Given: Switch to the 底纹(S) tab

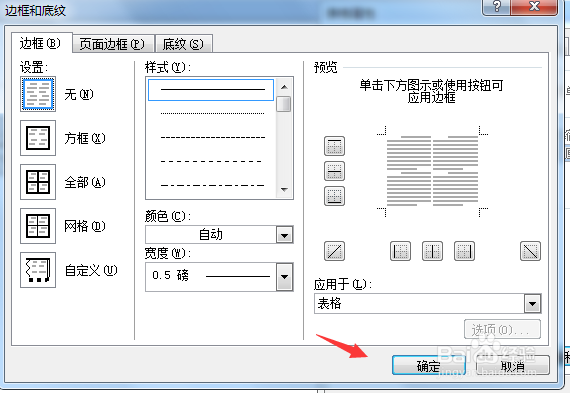Looking at the screenshot, I should (183, 44).
